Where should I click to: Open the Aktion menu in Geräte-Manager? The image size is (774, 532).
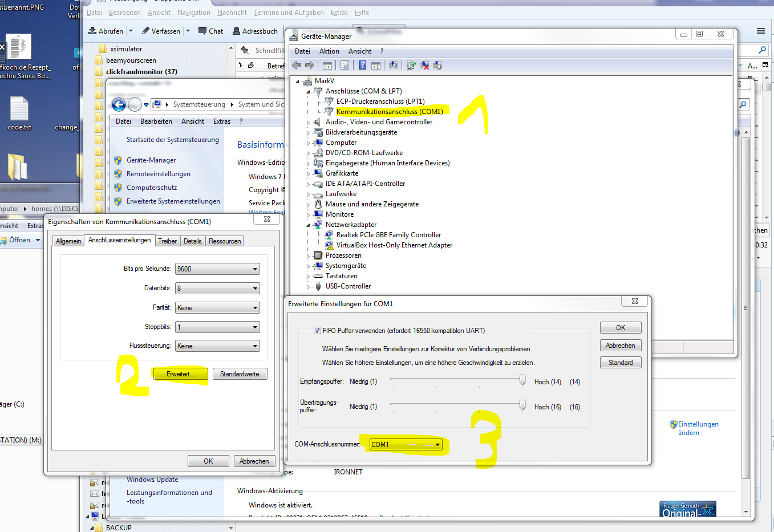pos(329,51)
